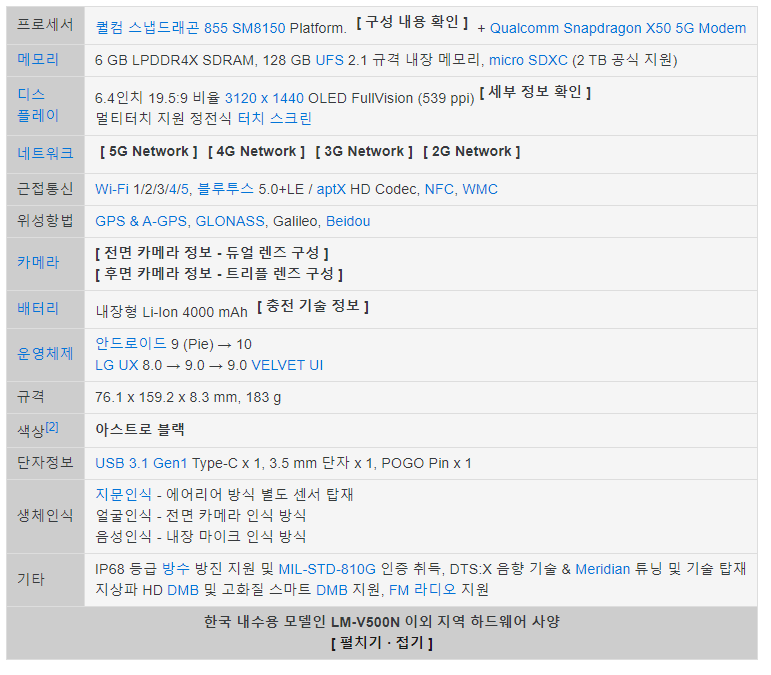Open the UFS link in memory row

329,60
